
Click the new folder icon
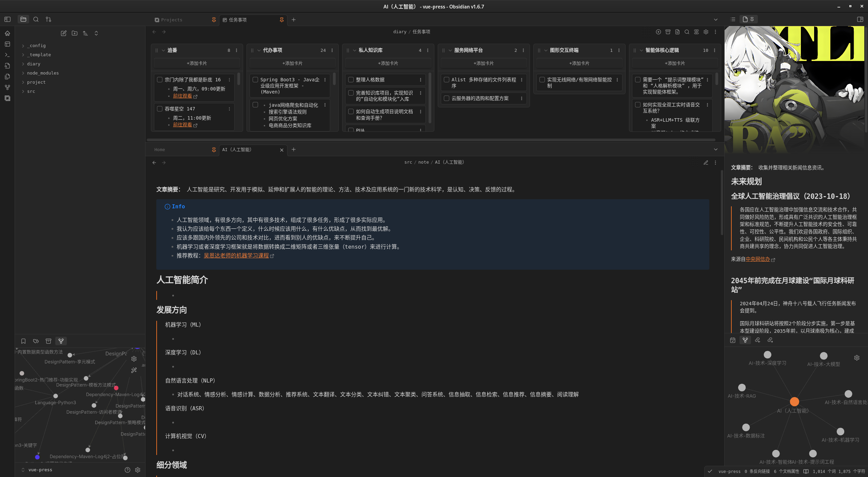75,33
